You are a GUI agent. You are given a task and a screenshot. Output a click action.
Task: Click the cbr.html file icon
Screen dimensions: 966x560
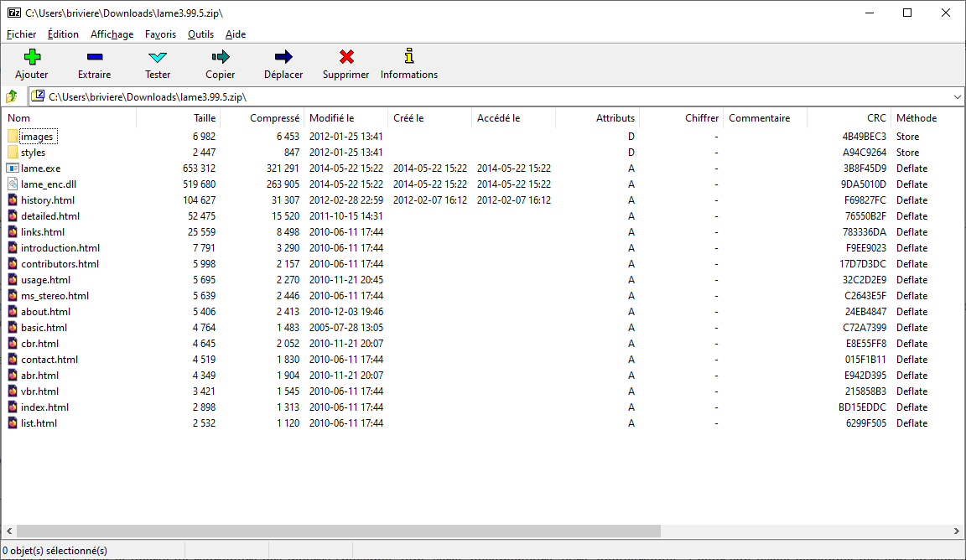click(x=13, y=344)
